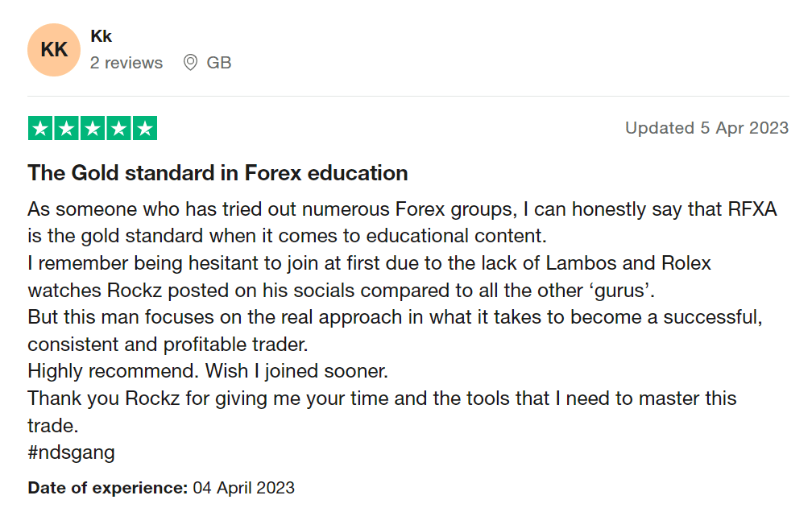Open the Kk reviewer profile name
Screen dimensions: 812x512
101,36
